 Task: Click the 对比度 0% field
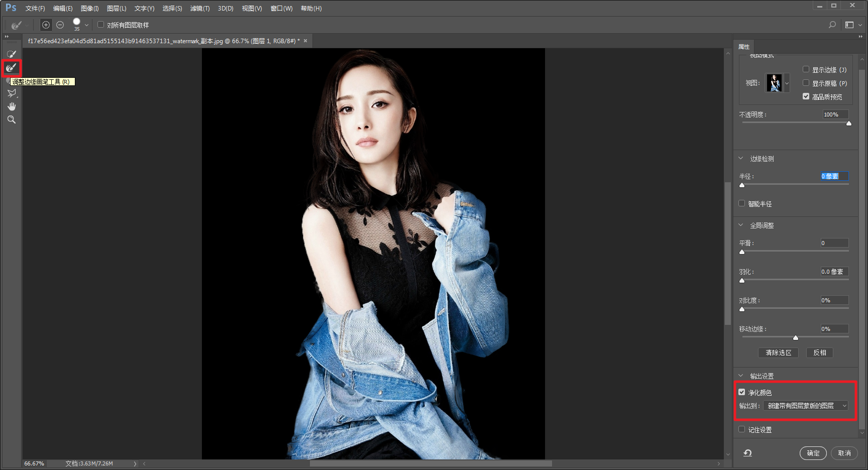coord(834,300)
